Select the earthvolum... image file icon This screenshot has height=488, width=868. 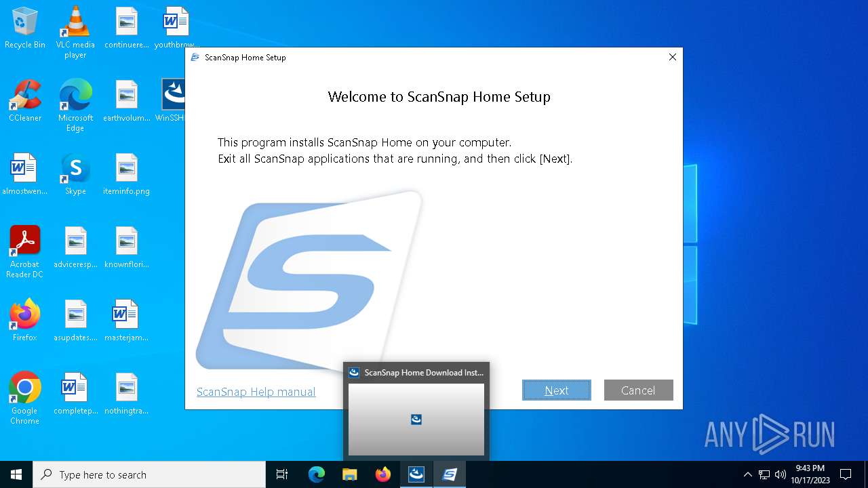pyautogui.click(x=126, y=102)
